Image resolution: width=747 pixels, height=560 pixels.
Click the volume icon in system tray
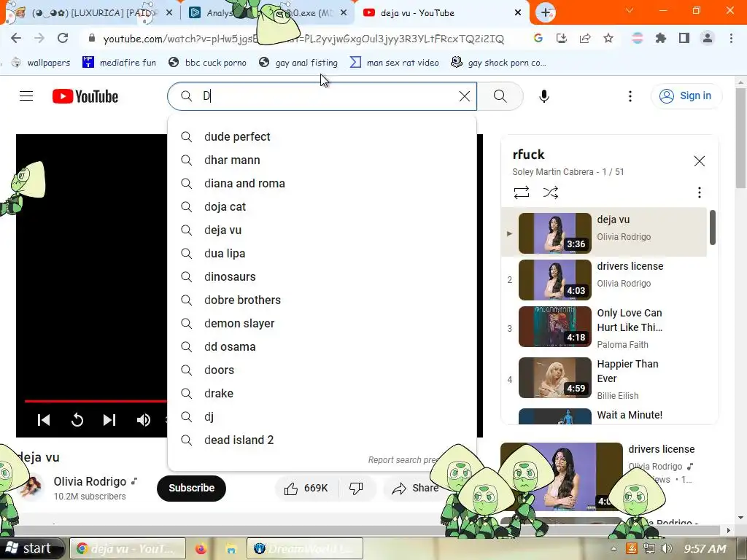[x=667, y=548]
